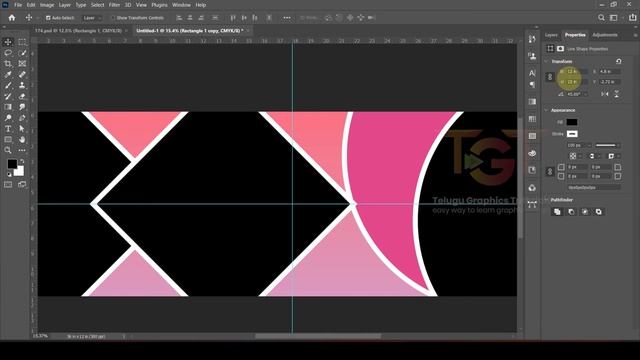Image resolution: width=640 pixels, height=360 pixels.
Task: Open the search magnifier at top right
Action: tap(601, 18)
